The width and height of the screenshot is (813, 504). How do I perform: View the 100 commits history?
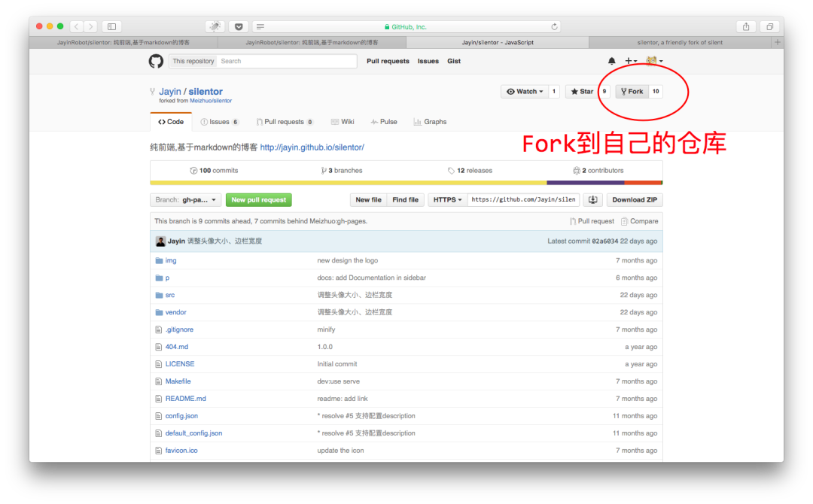coord(214,171)
